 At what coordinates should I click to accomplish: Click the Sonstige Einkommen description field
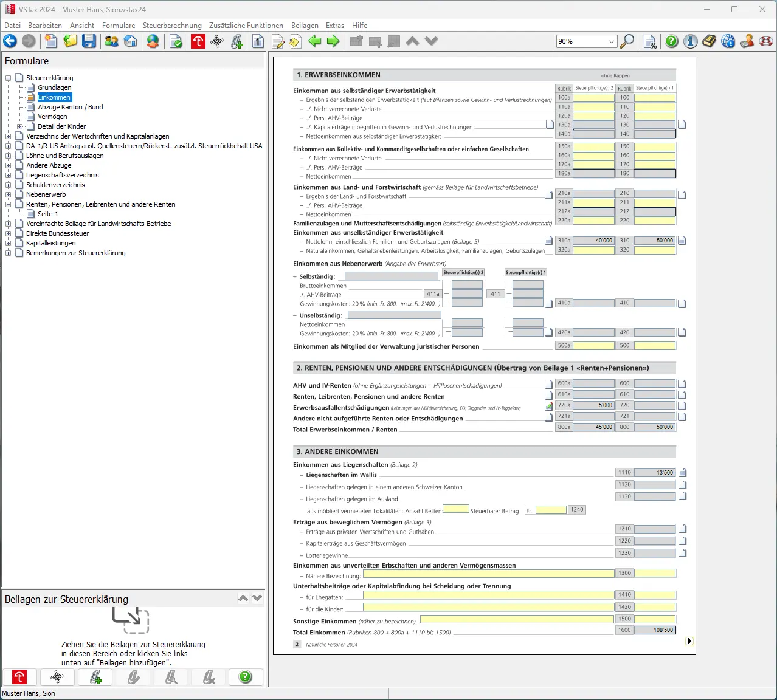coord(517,619)
